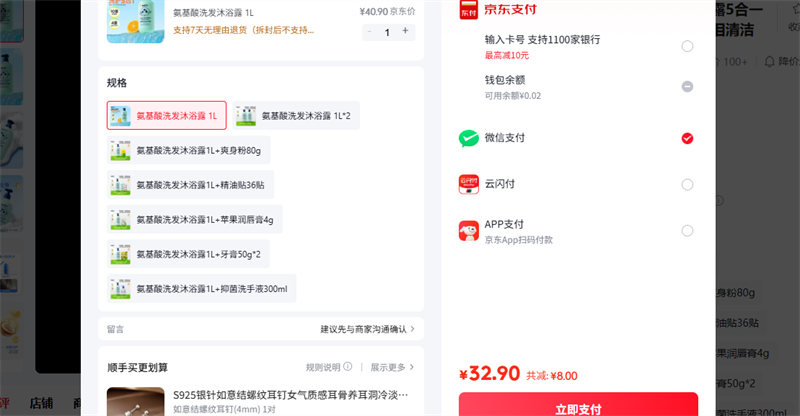Click the JD APP支付 dog logo icon
The width and height of the screenshot is (800, 416).
[469, 231]
